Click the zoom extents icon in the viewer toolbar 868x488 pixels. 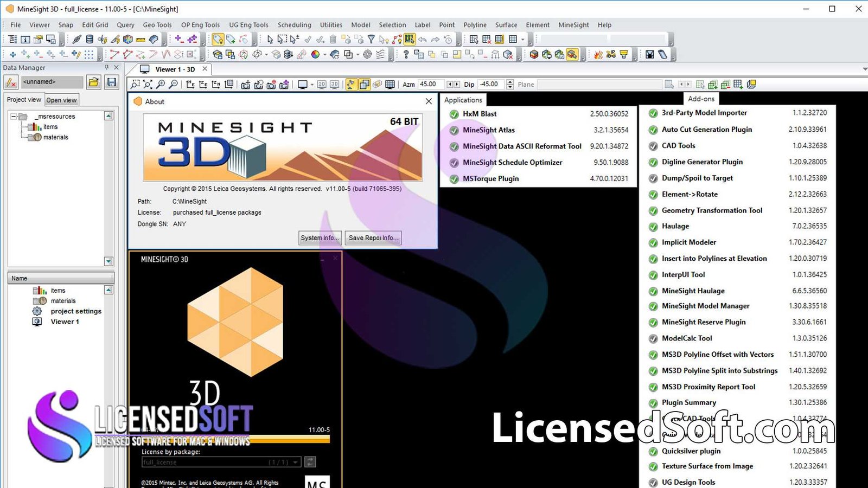[148, 84]
